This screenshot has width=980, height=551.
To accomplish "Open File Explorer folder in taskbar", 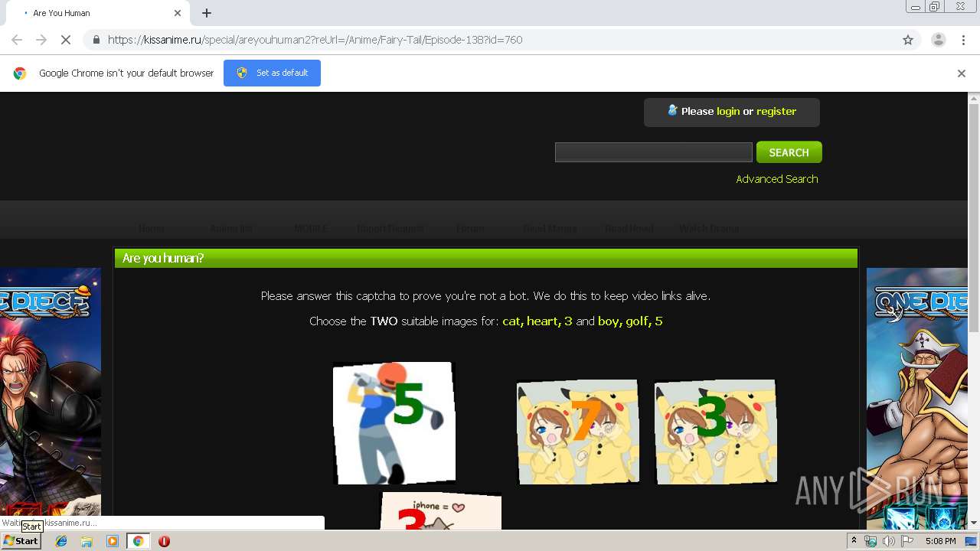I will tap(87, 541).
